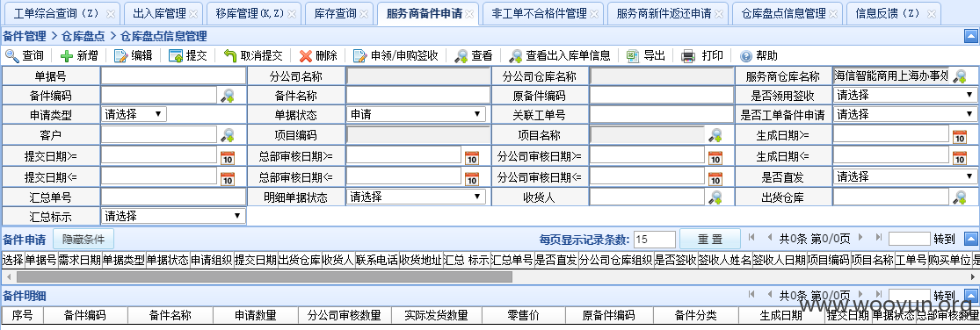Collapse the 备件申请 grid panel arrow
Viewport: 980px width, 330px height.
(970, 239)
